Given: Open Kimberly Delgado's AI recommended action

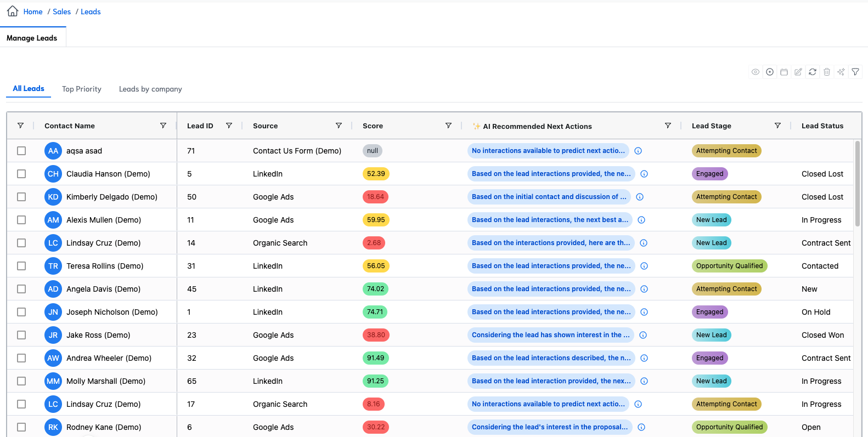Looking at the screenshot, I should 549,197.
